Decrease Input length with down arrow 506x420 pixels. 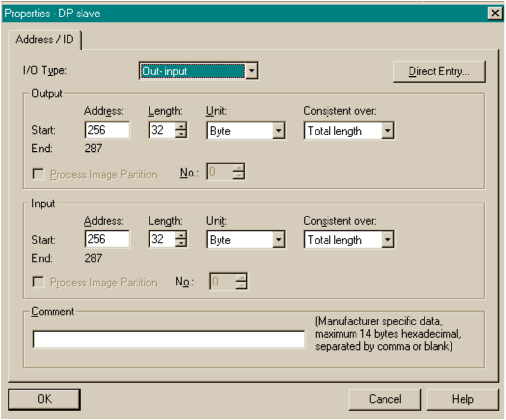click(181, 243)
